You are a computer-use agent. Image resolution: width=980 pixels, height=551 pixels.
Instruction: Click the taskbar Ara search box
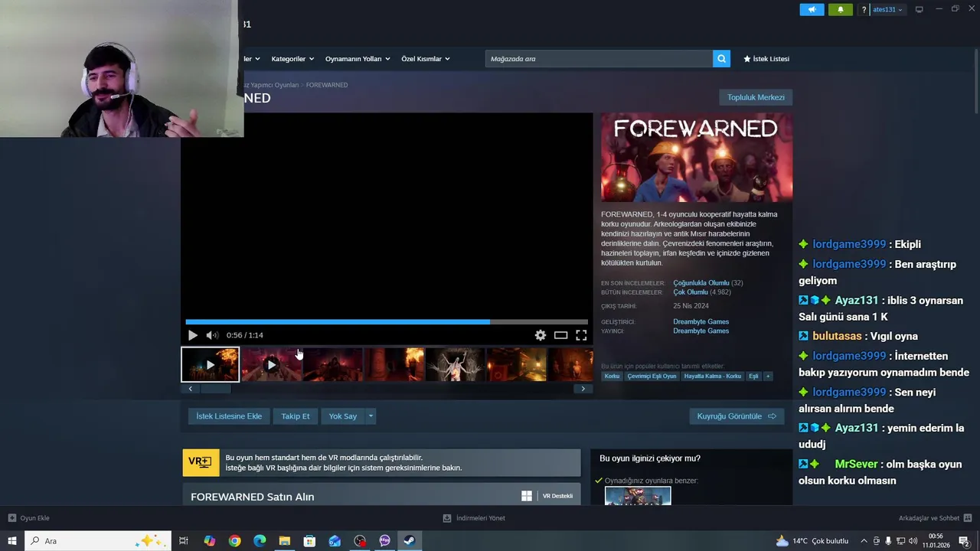pyautogui.click(x=98, y=541)
